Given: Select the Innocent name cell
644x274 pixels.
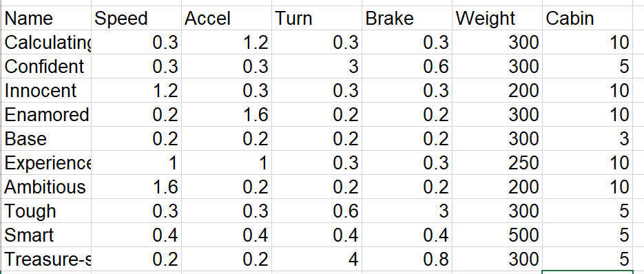Looking at the screenshot, I should [x=46, y=90].
